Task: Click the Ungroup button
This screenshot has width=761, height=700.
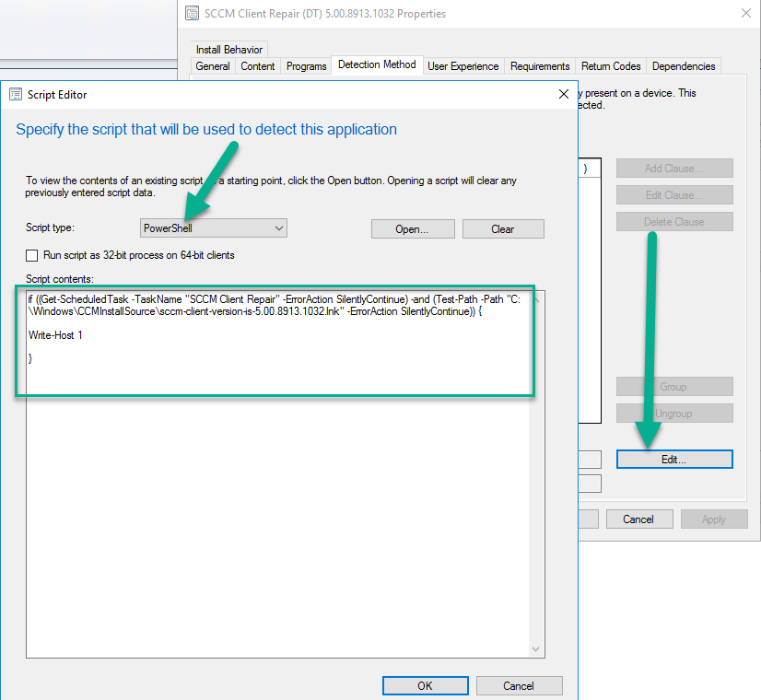Action: click(x=674, y=414)
